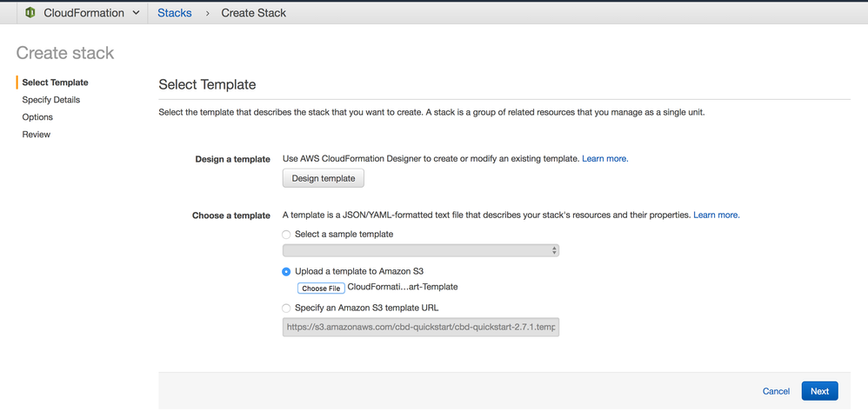Click the Next button
Screen dimensions: 868x411
[x=819, y=391]
